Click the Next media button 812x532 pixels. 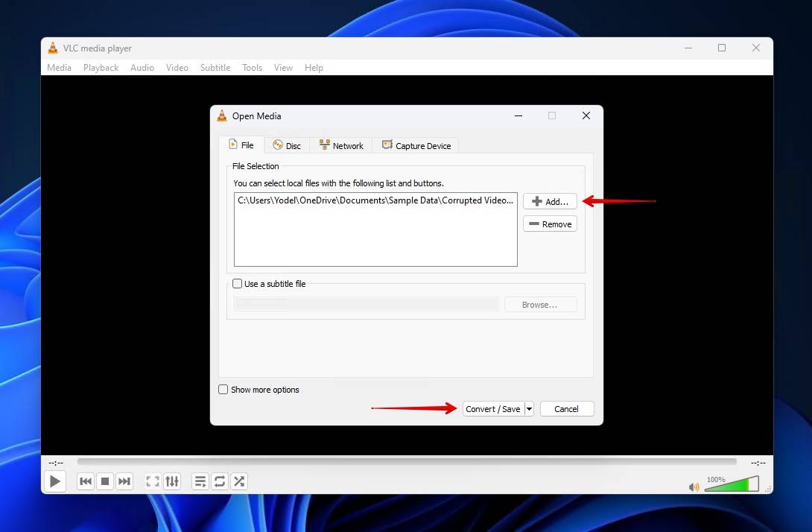pyautogui.click(x=124, y=481)
